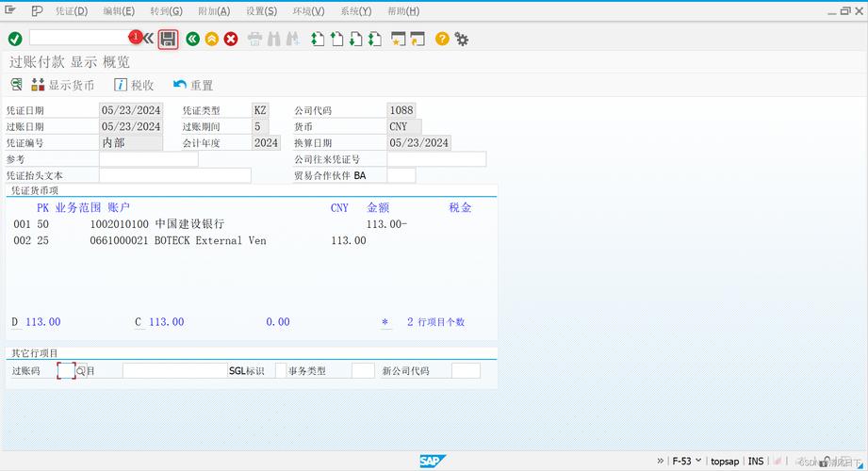Click the 会计年度 value 2024
The image size is (868, 471).
266,143
